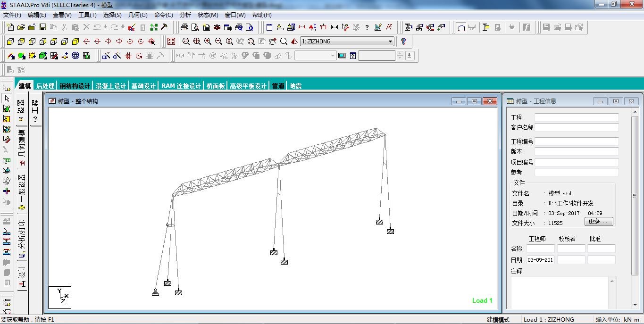Click the Print icon in the toolbar
The image size is (644, 324).
point(184,27)
